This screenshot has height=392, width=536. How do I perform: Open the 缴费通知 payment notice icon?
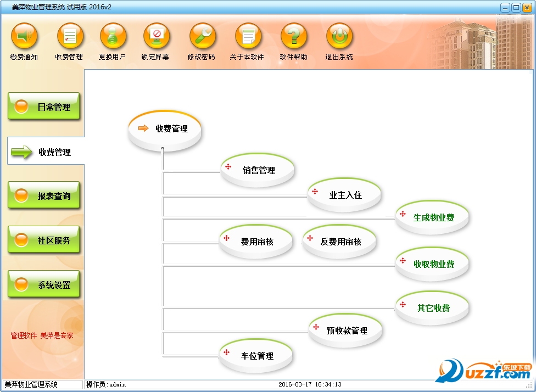(24, 36)
